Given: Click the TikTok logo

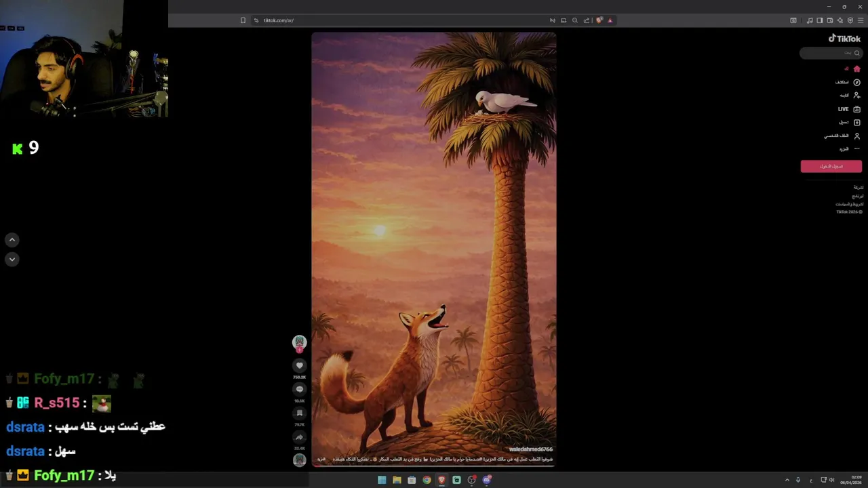Looking at the screenshot, I should (844, 39).
